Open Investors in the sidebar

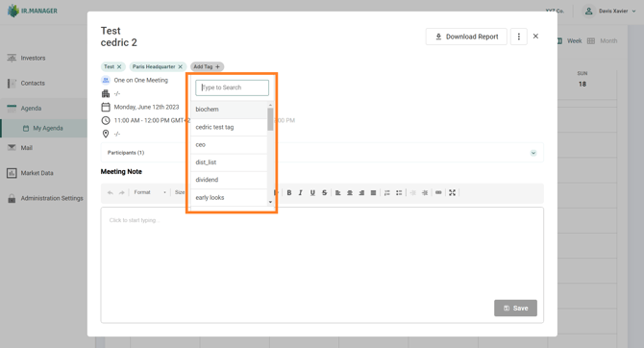coord(33,58)
